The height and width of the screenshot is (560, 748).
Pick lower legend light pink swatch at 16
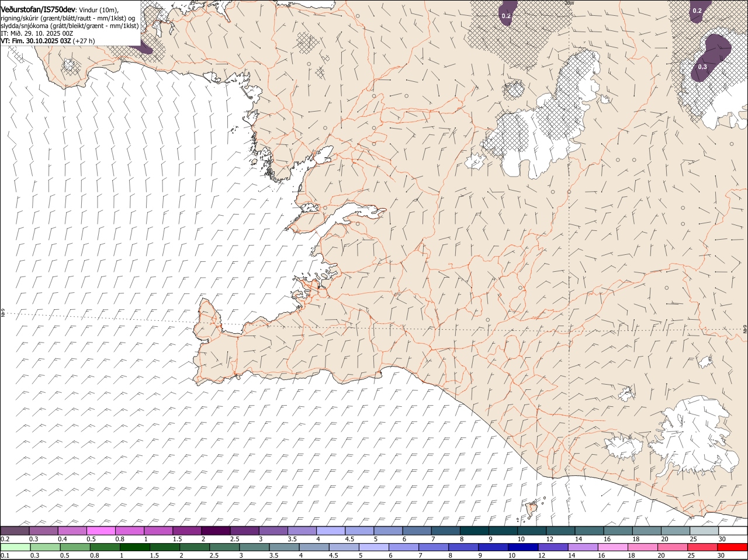click(613, 547)
